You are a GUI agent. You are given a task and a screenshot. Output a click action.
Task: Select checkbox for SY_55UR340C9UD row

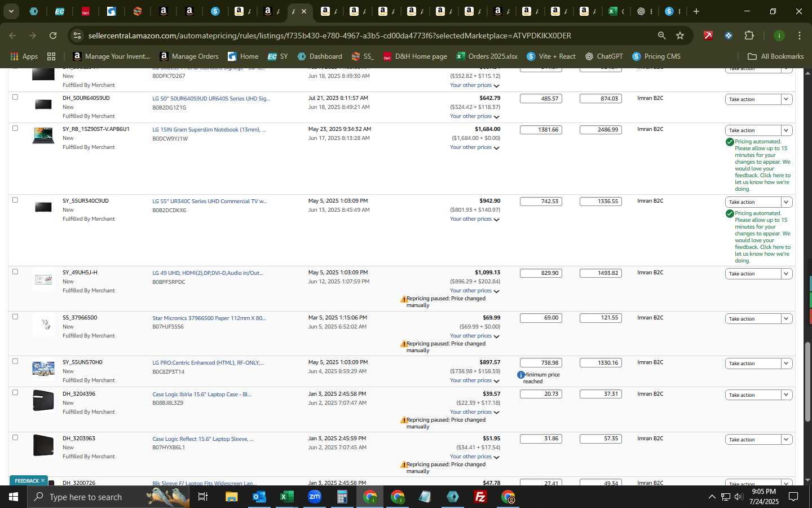(15, 200)
